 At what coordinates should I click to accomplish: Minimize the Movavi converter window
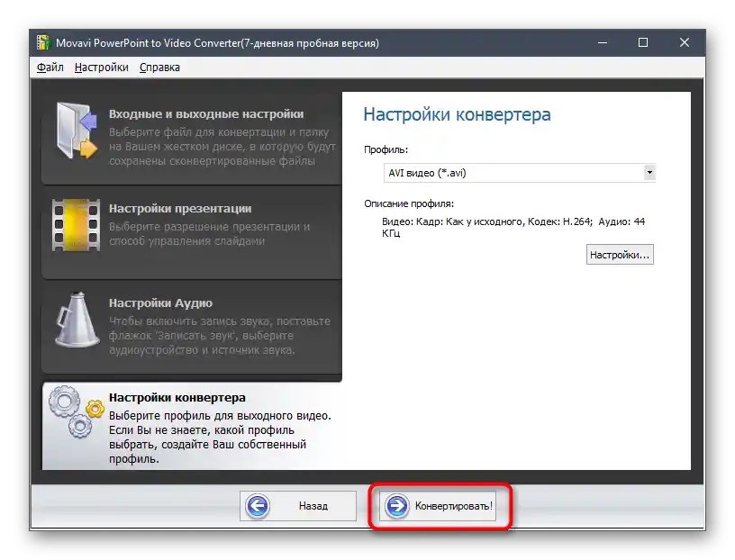pyautogui.click(x=603, y=42)
